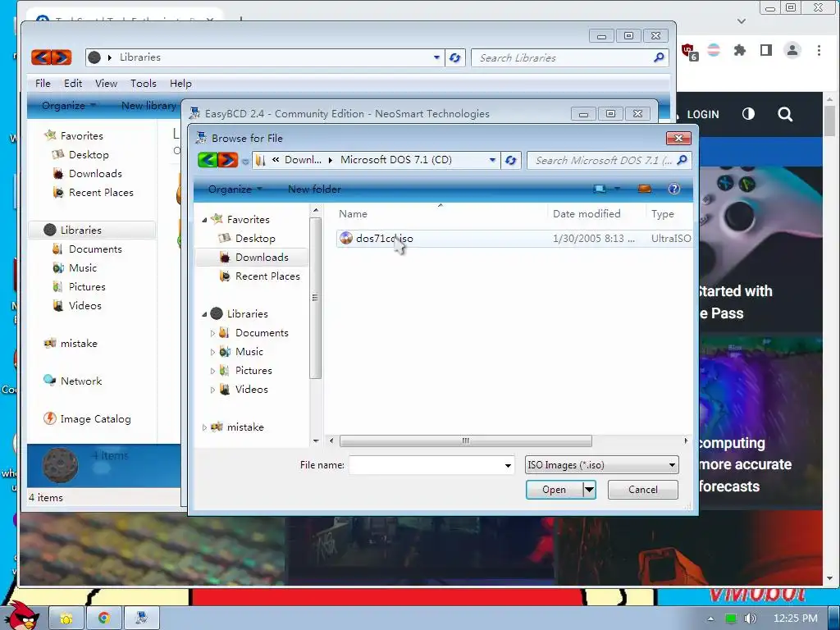This screenshot has width=840, height=630.
Task: Click the Open button
Action: coord(554,490)
